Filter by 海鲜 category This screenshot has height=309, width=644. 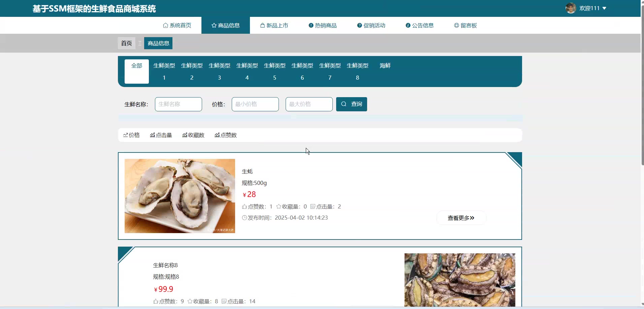(x=385, y=65)
